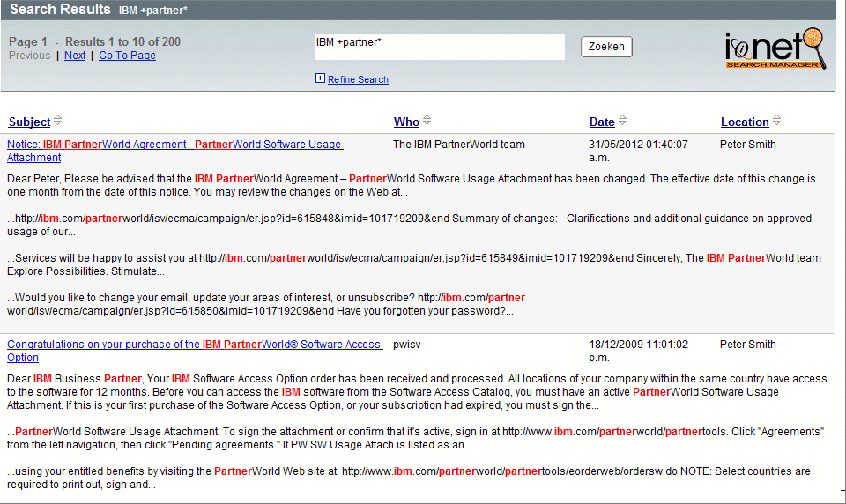This screenshot has height=504, width=846.
Task: Click 'The IBM PartnerWorld team' sender
Action: click(x=458, y=145)
